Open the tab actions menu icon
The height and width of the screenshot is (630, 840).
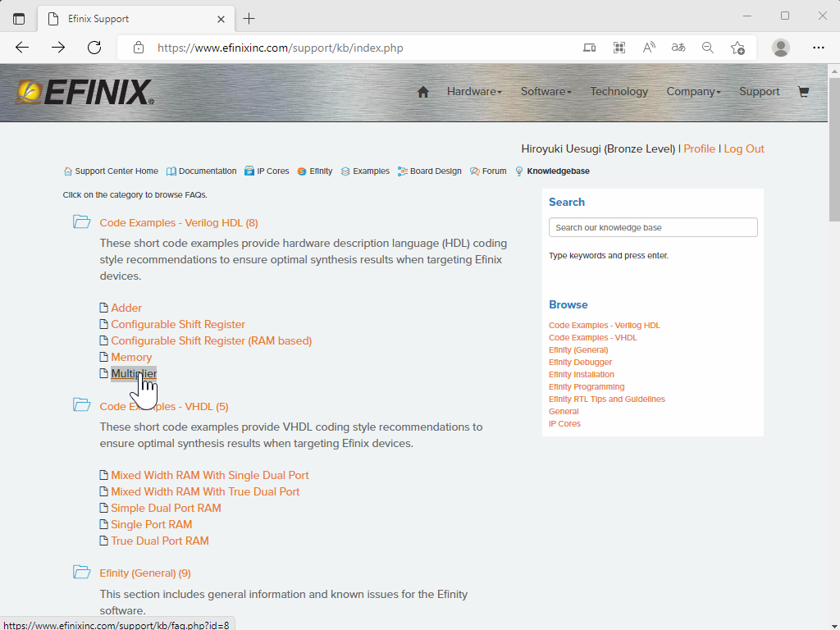pyautogui.click(x=19, y=19)
